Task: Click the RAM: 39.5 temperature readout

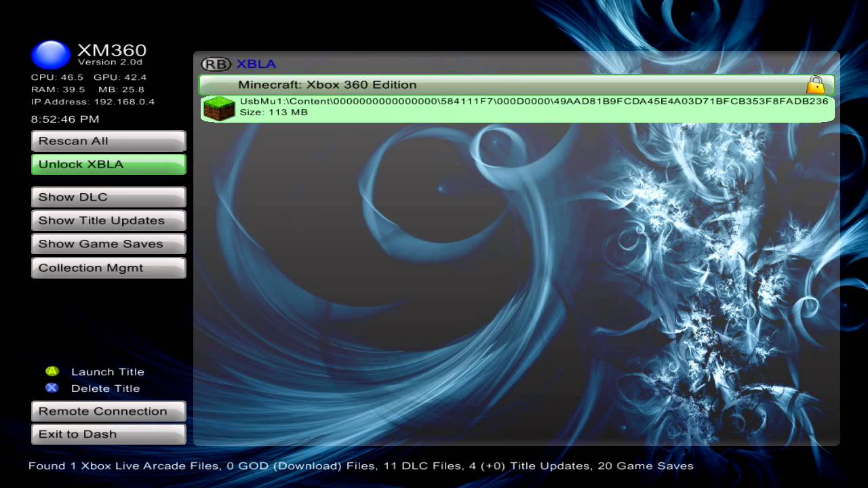Action: pos(58,89)
